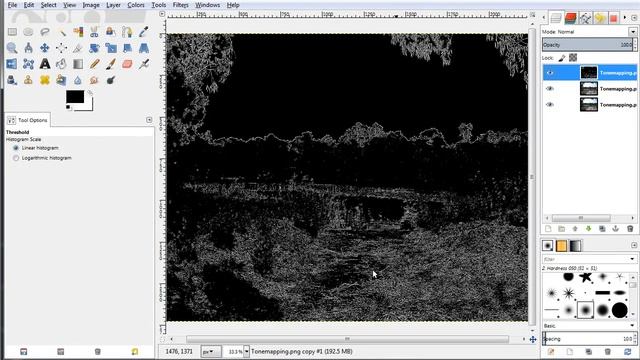Select the Color Picker eyedropper tool

click(144, 32)
